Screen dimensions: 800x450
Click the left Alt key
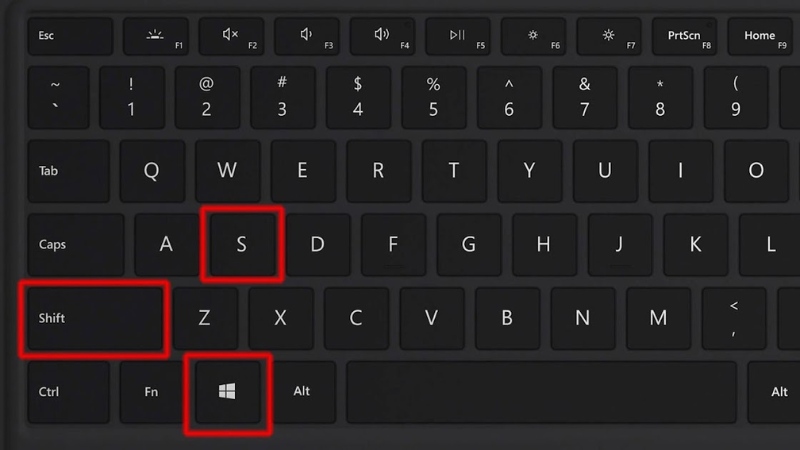coord(303,392)
